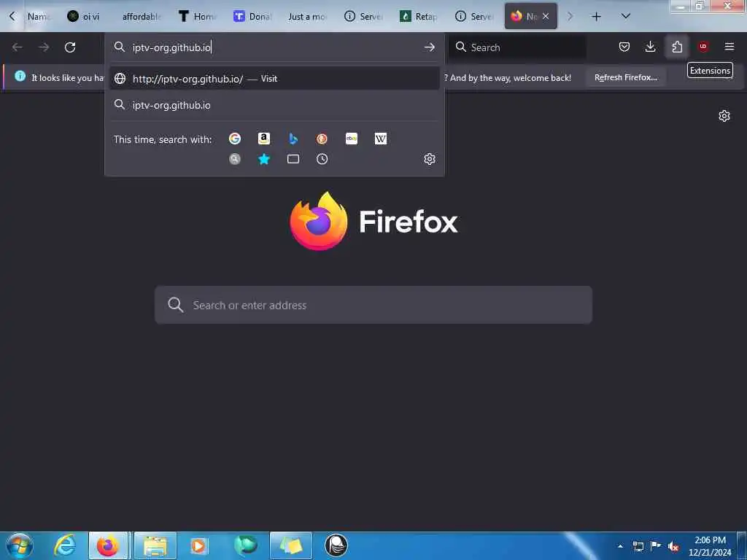This screenshot has height=560, width=747.
Task: Expand the list all tabs dropdown
Action: [x=626, y=17]
